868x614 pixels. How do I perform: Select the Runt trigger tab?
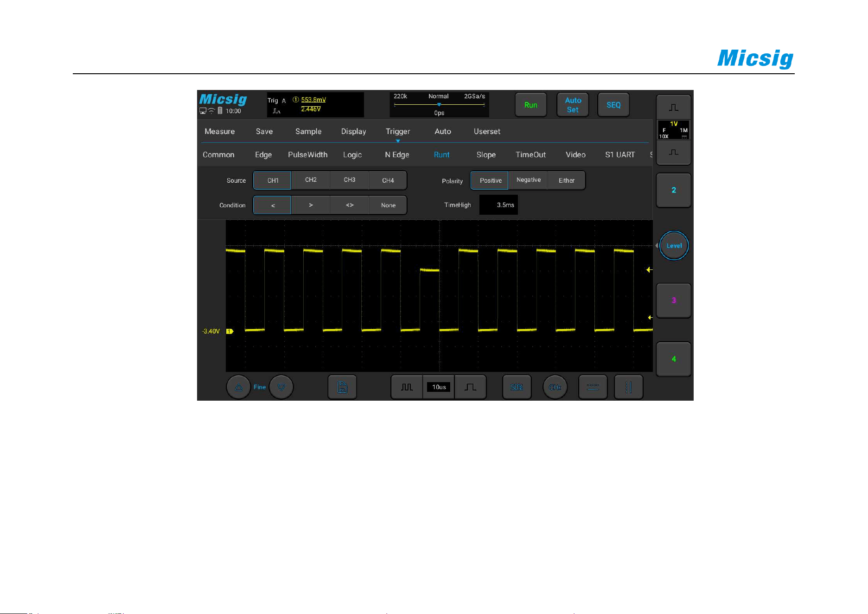point(441,154)
